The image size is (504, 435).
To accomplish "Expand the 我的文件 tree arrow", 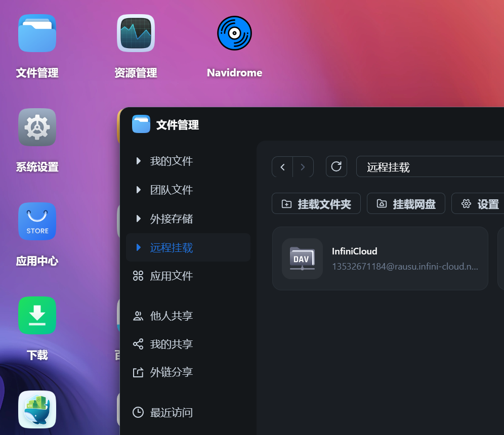I will coord(139,161).
